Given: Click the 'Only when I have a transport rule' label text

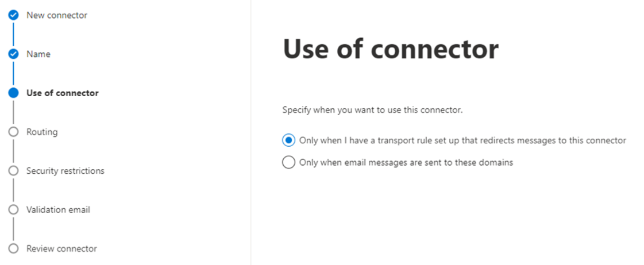Looking at the screenshot, I should 462,140.
